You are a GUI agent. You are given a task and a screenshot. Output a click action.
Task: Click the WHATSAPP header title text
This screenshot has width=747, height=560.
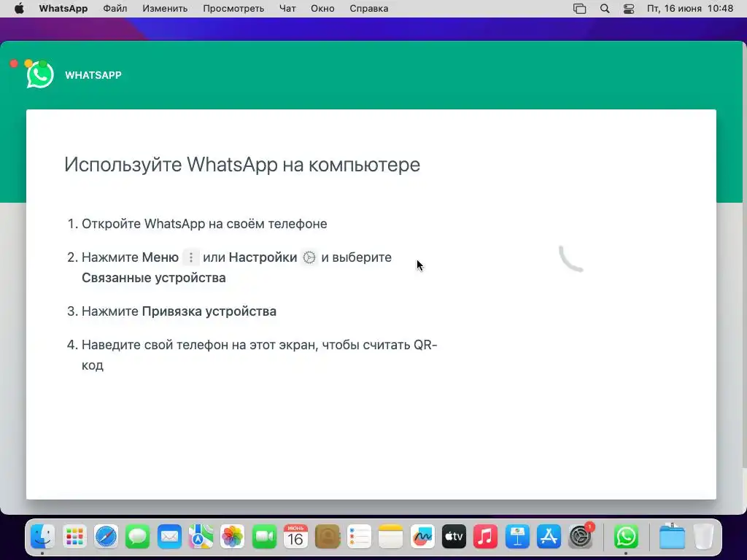93,75
